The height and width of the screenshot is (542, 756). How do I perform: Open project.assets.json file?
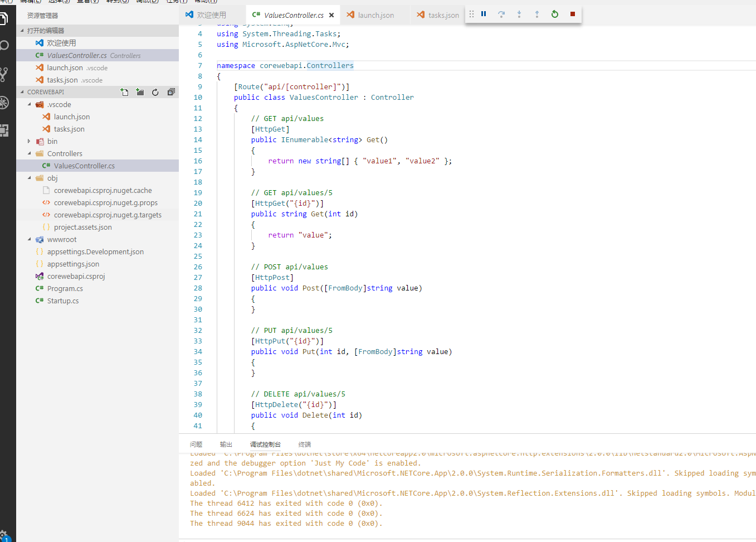pos(97,227)
